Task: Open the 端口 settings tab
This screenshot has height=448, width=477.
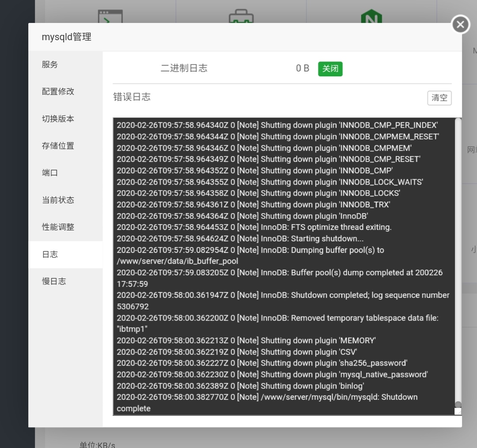Action: click(50, 173)
